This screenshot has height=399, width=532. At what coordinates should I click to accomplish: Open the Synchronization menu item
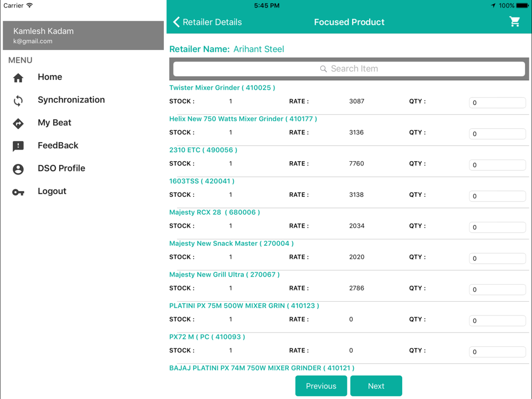(71, 100)
